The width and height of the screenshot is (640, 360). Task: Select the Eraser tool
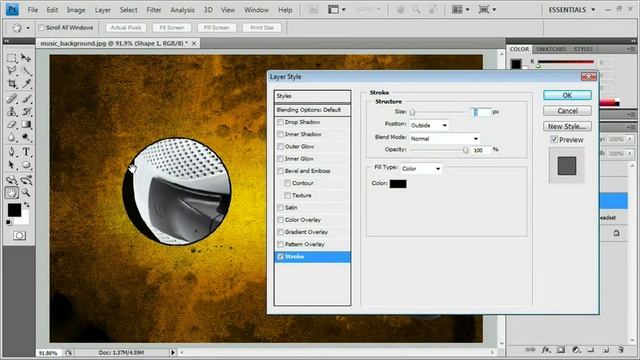(12, 124)
